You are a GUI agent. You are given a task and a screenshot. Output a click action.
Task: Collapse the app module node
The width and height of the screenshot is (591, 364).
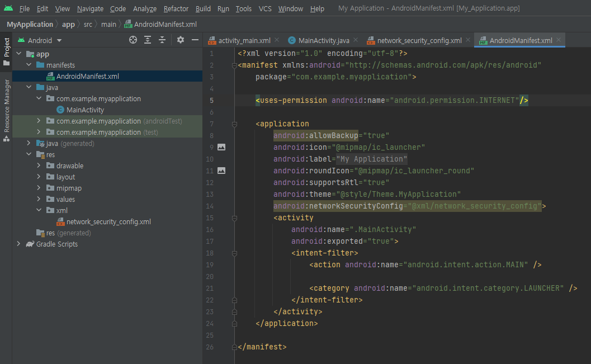[x=19, y=54]
